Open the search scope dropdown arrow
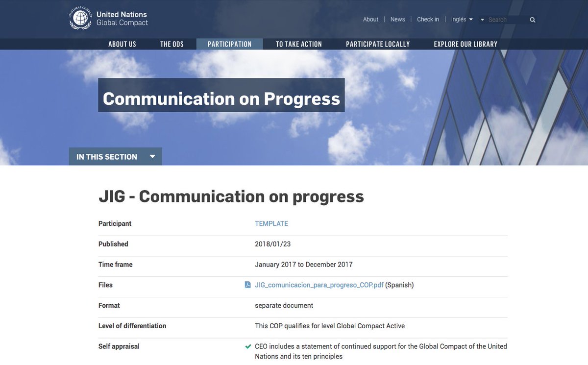The image size is (588, 365). pos(482,20)
